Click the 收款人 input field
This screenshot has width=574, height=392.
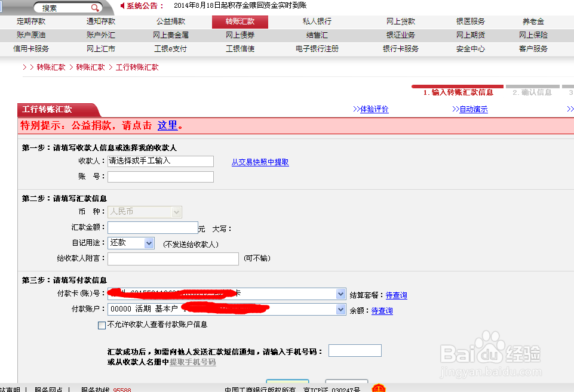pos(160,161)
